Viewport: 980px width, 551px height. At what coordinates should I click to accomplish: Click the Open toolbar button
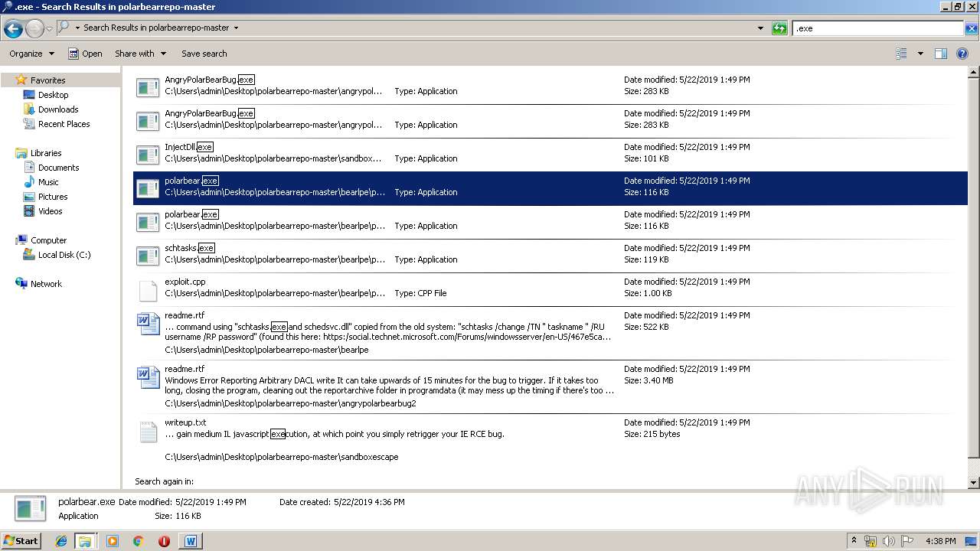[85, 54]
